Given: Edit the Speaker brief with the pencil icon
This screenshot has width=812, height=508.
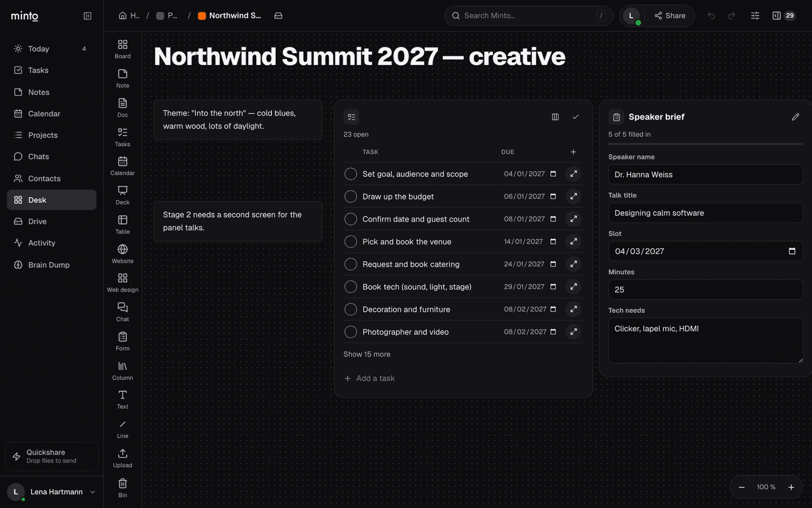Looking at the screenshot, I should pyautogui.click(x=795, y=117).
